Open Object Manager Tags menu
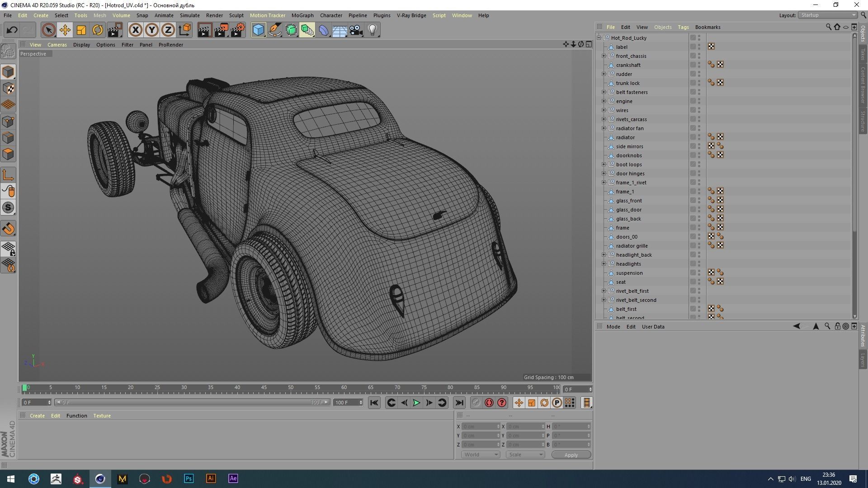This screenshot has width=868, height=488. [x=683, y=27]
